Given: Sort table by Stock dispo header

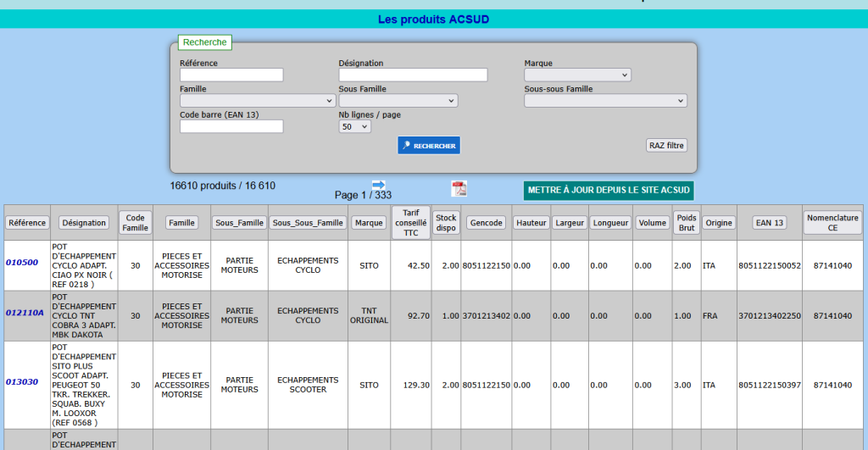Looking at the screenshot, I should (446, 222).
